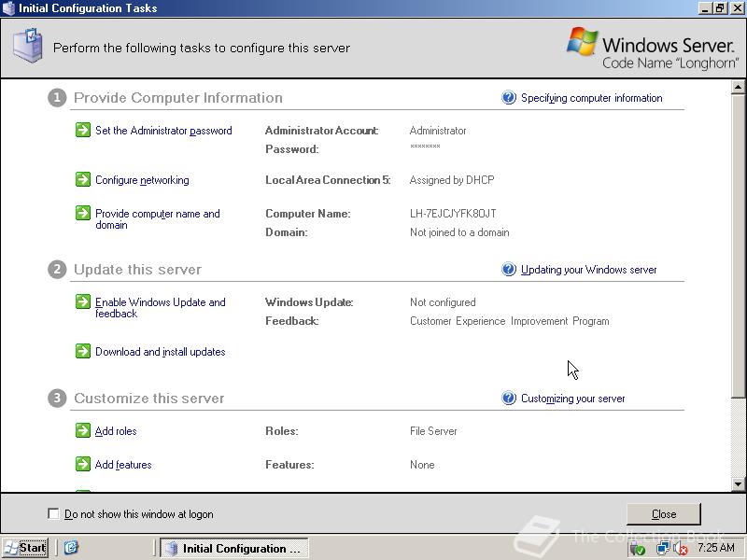
Task: Click the Initial Configuration Tasks title bar icon
Action: (x=8, y=8)
